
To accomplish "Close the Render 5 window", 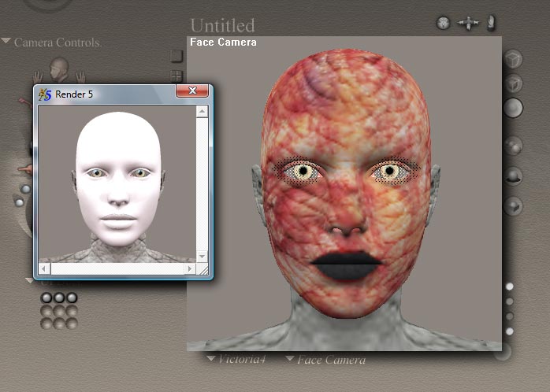I will tap(192, 91).
